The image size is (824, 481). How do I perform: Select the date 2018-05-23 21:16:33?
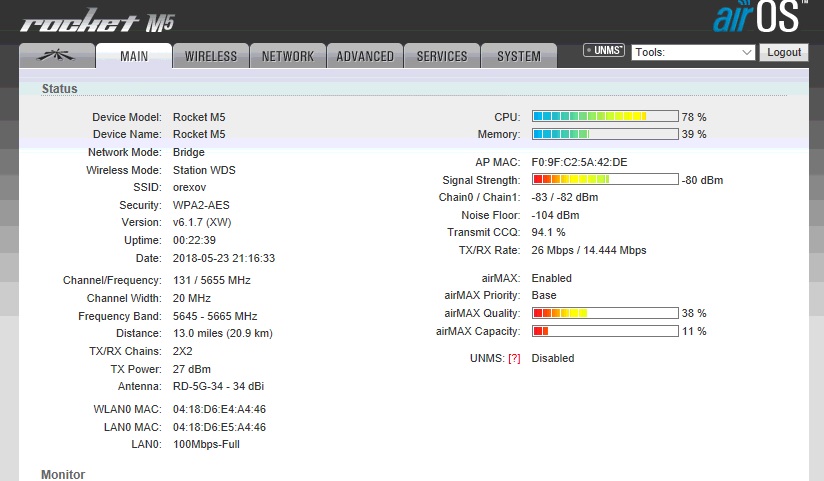point(224,258)
